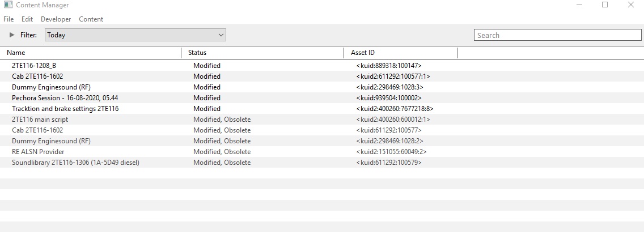Select the Pechora Session - 16-08-2020 row
The height and width of the screenshot is (243, 644).
pyautogui.click(x=322, y=97)
